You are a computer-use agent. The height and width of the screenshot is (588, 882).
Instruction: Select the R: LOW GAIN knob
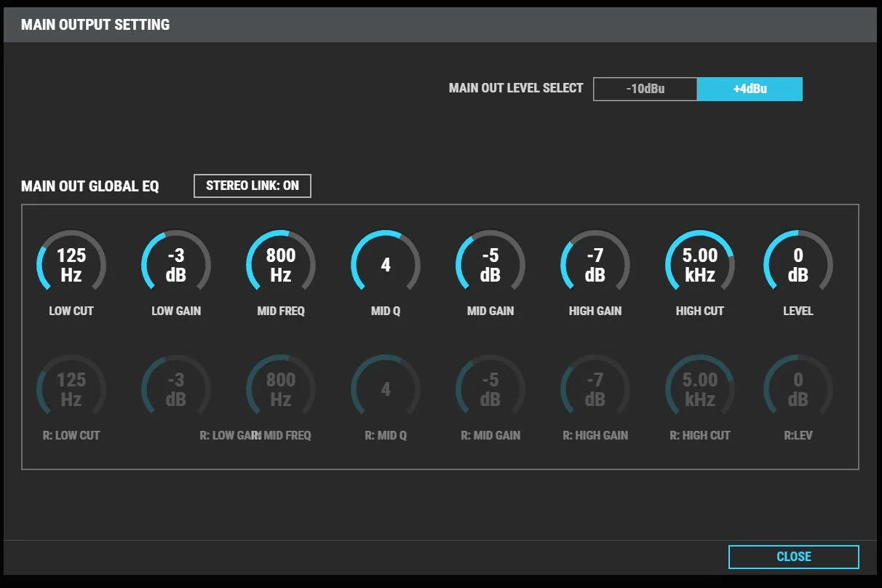[175, 389]
